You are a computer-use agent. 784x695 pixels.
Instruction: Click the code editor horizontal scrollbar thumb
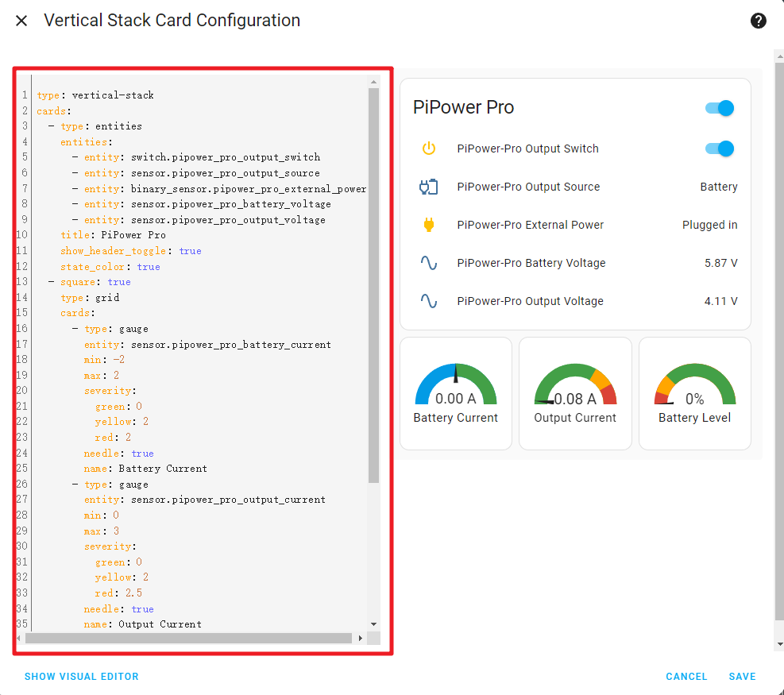188,638
